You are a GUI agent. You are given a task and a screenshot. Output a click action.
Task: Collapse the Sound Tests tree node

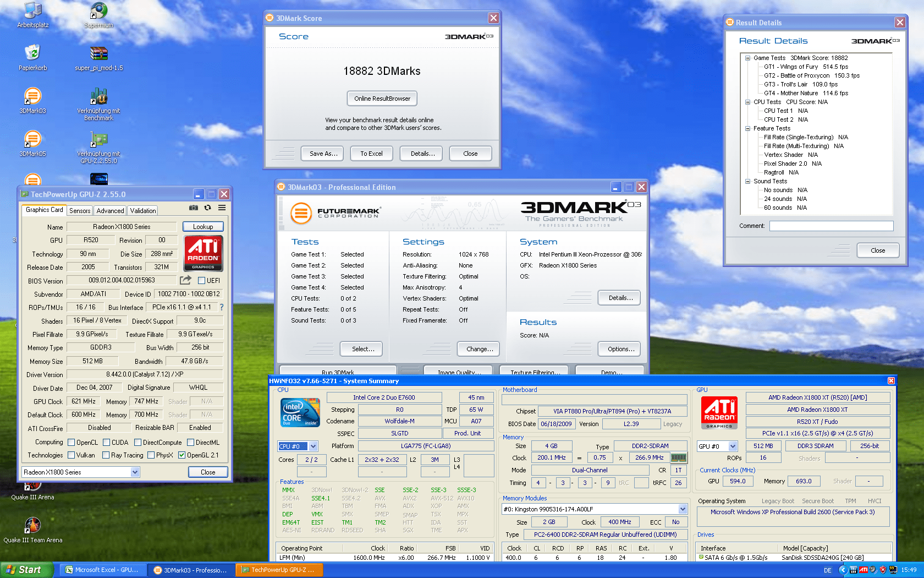coord(747,181)
